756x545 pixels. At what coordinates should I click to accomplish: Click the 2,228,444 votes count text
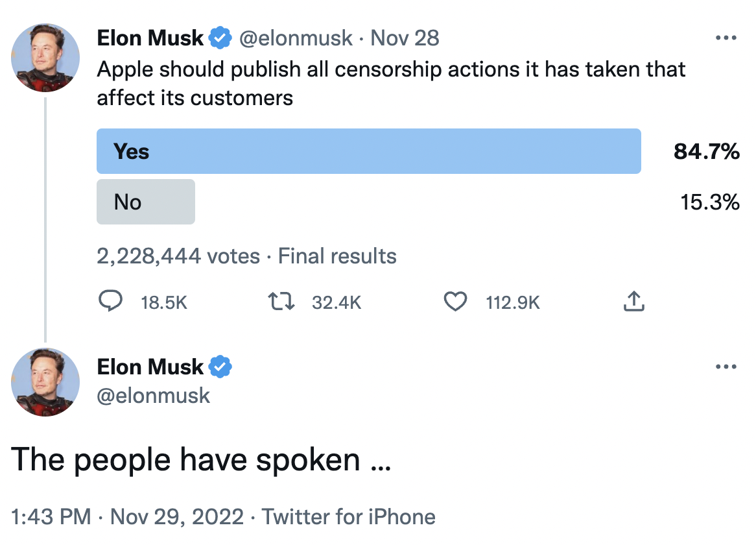pyautogui.click(x=178, y=256)
